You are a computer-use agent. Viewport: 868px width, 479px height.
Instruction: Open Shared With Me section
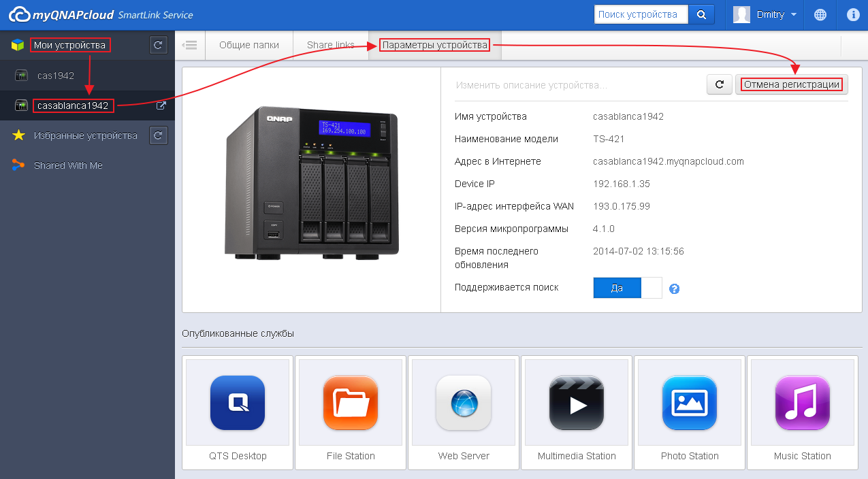68,165
